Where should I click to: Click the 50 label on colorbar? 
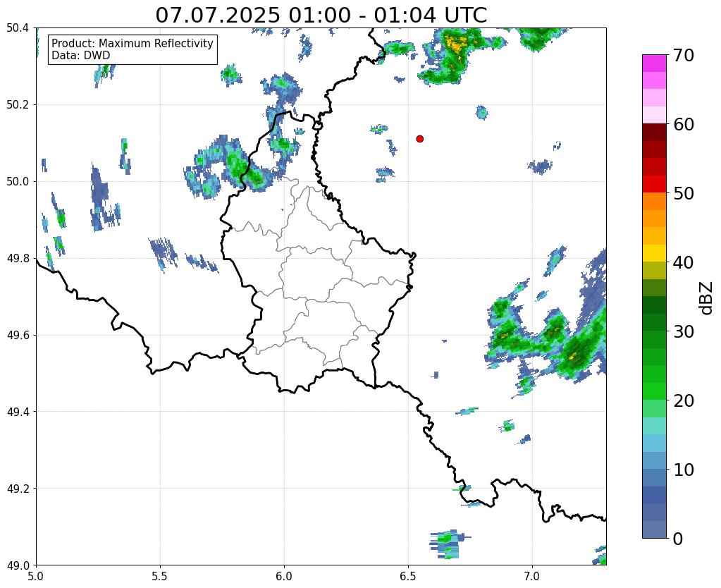(683, 193)
